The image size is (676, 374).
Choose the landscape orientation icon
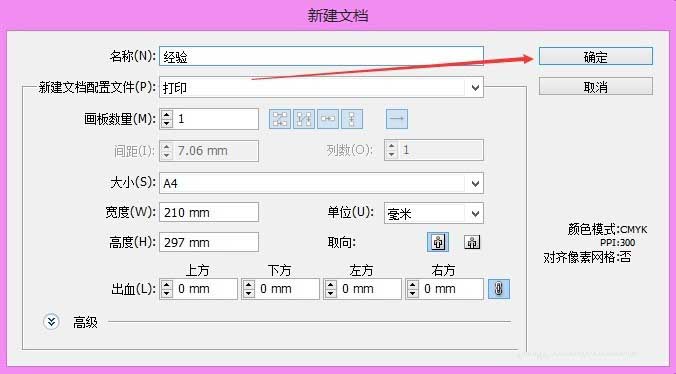472,242
